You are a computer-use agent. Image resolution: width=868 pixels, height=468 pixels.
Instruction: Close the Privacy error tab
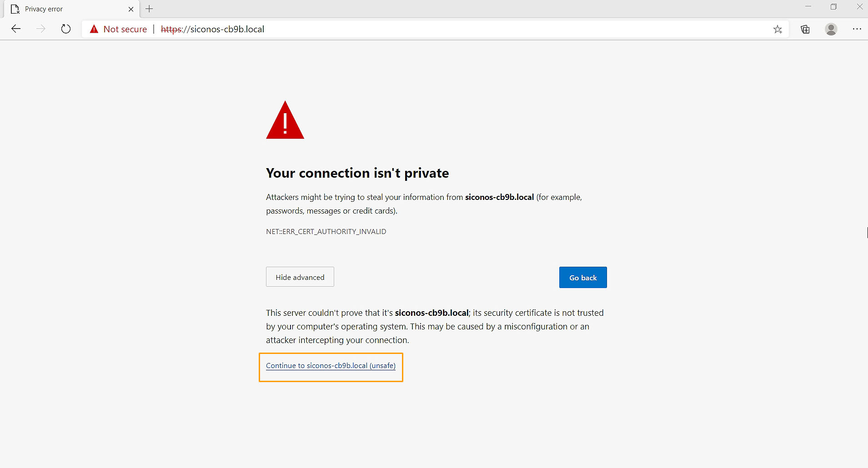131,9
